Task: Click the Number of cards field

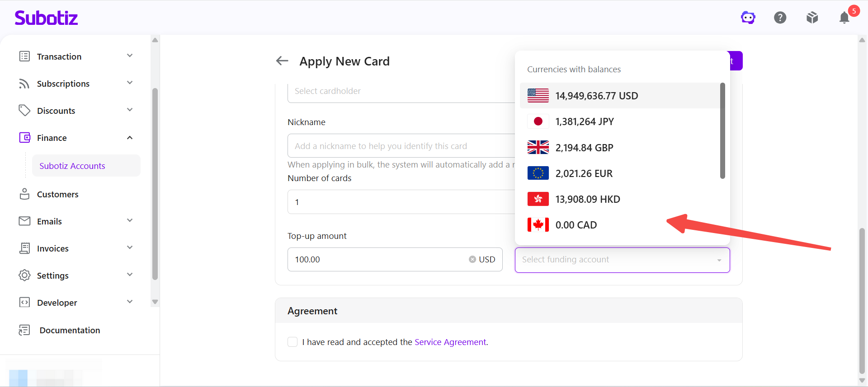Action: click(x=401, y=202)
